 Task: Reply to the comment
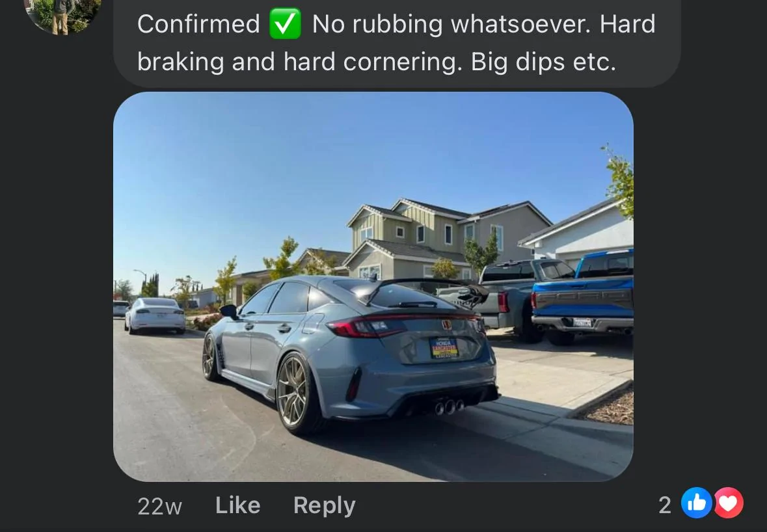coord(325,505)
